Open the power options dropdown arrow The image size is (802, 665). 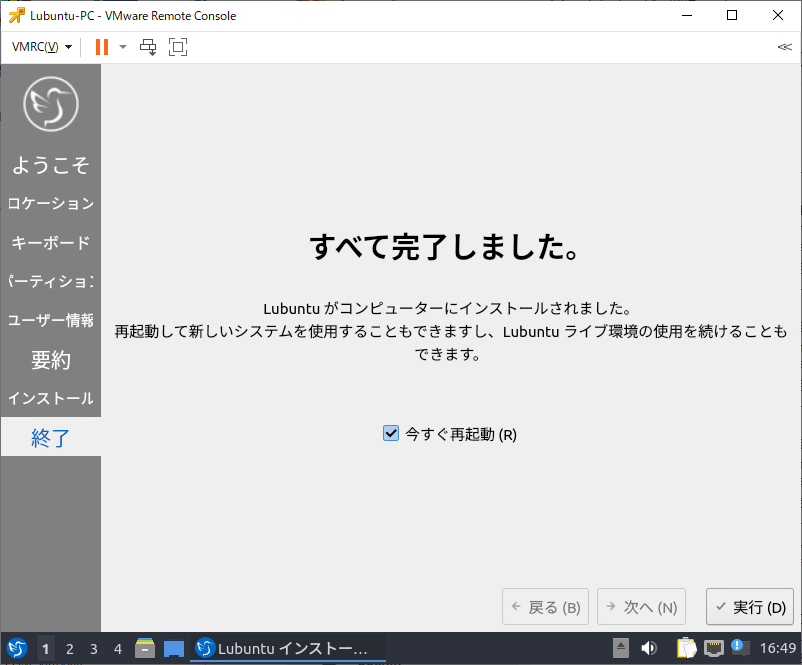(123, 47)
